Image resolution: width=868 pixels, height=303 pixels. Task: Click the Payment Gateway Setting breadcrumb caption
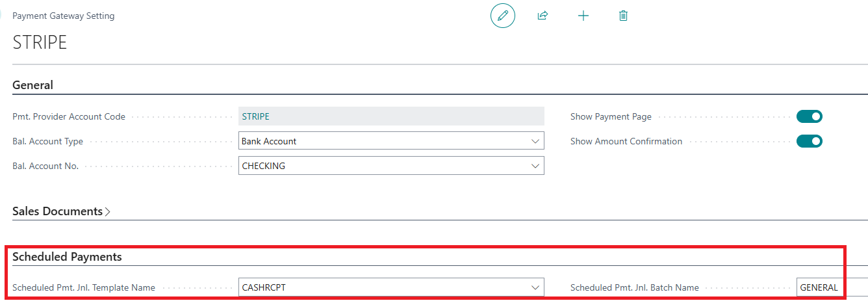64,16
